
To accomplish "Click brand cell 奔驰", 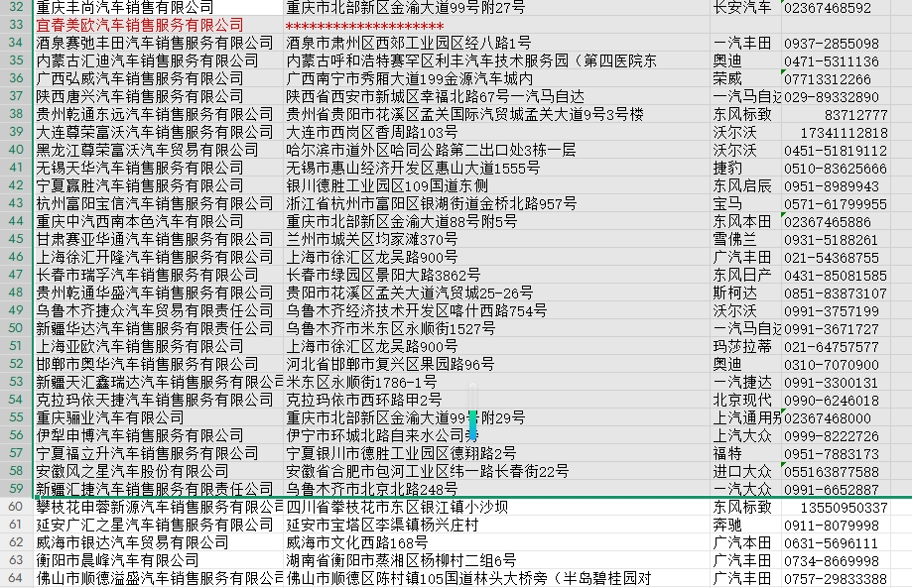I will [x=745, y=525].
